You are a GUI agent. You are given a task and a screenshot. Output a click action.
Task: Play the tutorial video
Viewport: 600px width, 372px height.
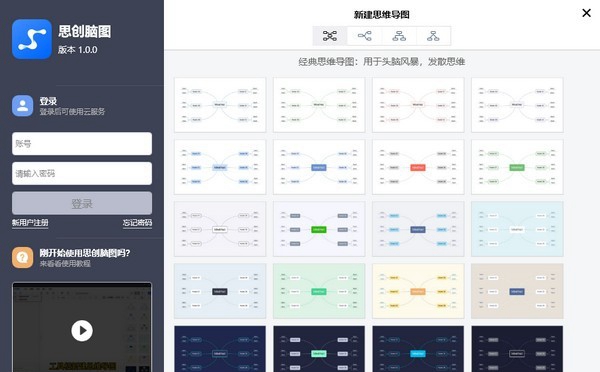click(82, 330)
